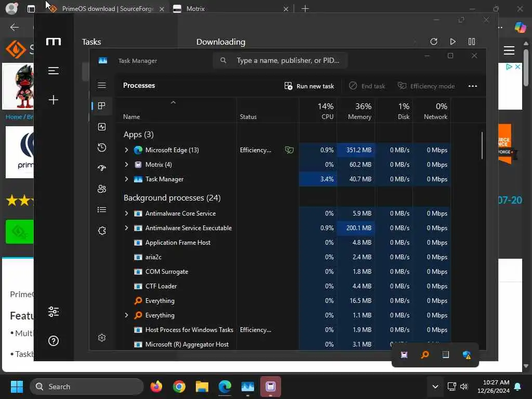This screenshot has height=399, width=532.
Task: Go back in Edge browser
Action: coord(15,27)
